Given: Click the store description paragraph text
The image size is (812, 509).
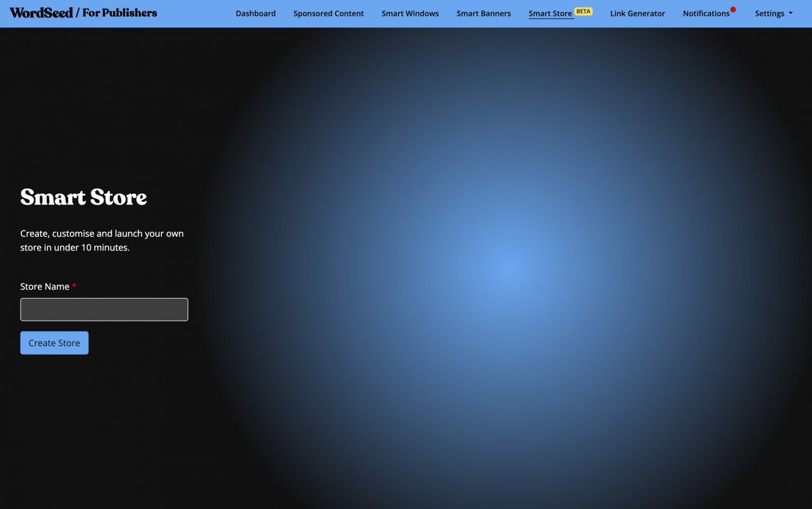Looking at the screenshot, I should (x=101, y=240).
